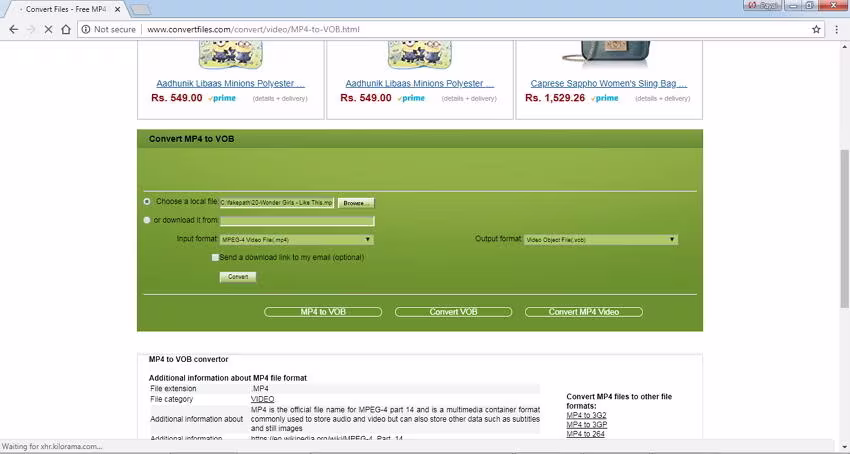This screenshot has height=454, width=850.
Task: Click the Browse button
Action: coord(356,203)
